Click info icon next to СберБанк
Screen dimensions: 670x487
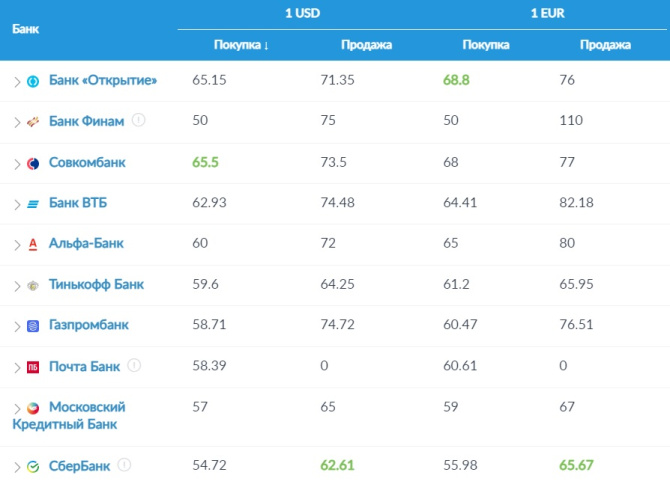click(x=124, y=465)
